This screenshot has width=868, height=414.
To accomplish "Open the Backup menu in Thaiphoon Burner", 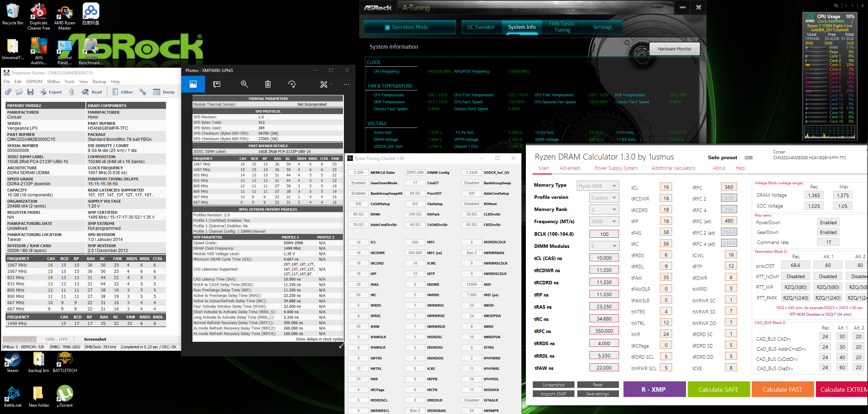I will tap(99, 82).
